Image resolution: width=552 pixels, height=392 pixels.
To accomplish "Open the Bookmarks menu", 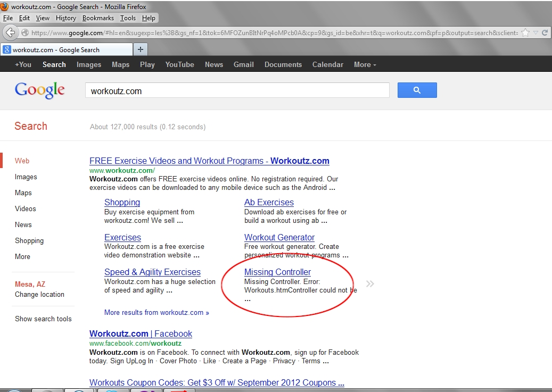I will click(x=98, y=18).
